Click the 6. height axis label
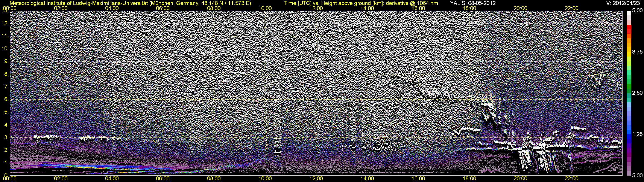The width and height of the screenshot is (644, 182). pyautogui.click(x=6, y=100)
